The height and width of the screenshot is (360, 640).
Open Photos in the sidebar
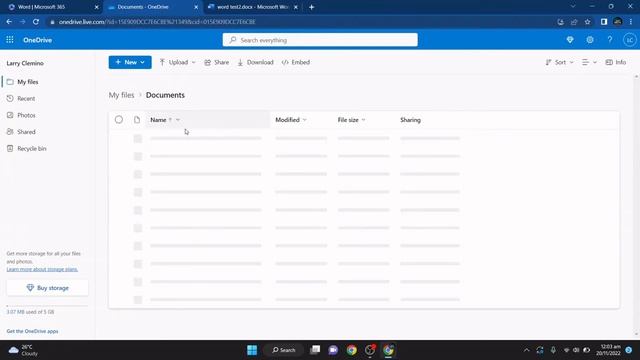pyautogui.click(x=26, y=115)
